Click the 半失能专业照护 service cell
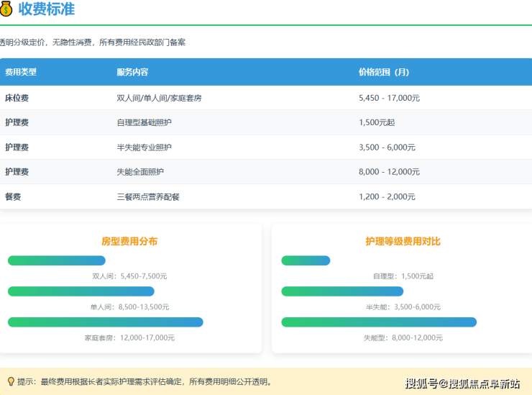The width and height of the screenshot is (532, 395). (144, 147)
